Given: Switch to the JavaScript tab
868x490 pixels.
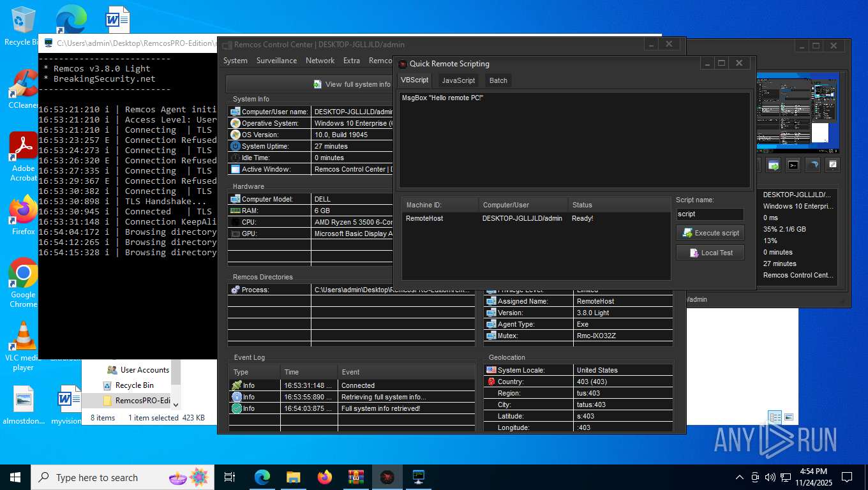Looking at the screenshot, I should point(458,80).
